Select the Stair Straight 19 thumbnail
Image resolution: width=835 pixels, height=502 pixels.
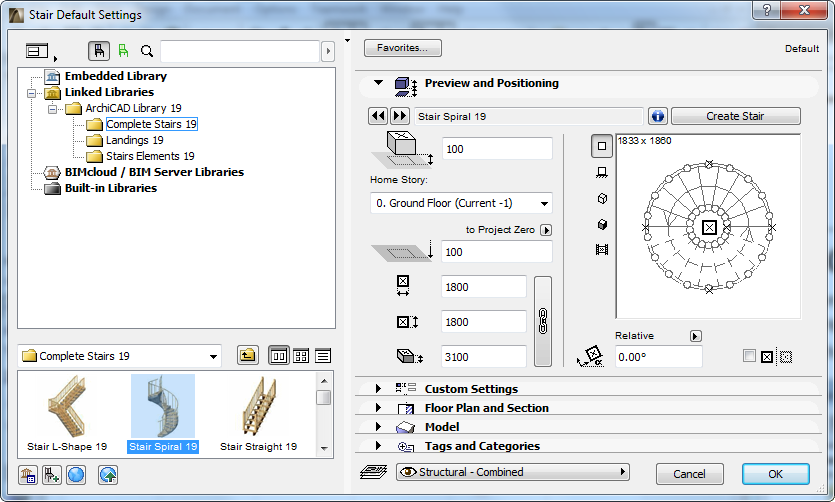coord(258,414)
